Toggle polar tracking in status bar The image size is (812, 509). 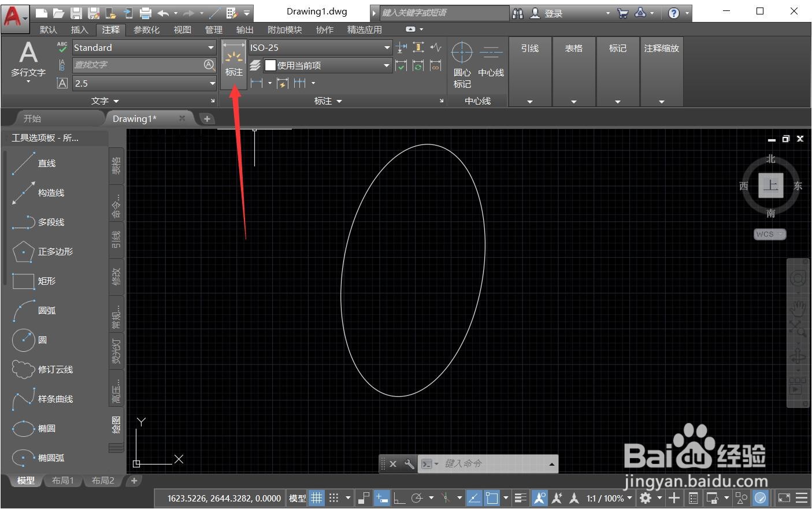pos(417,498)
